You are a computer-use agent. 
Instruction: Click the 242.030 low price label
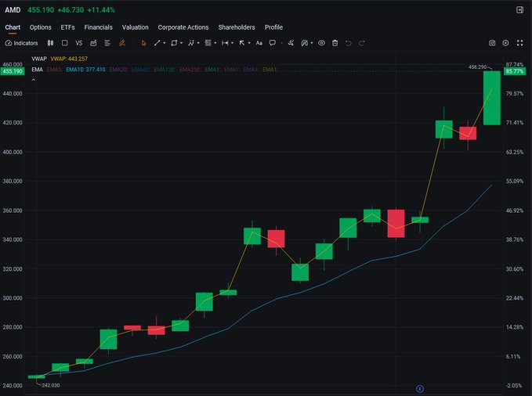(51, 385)
